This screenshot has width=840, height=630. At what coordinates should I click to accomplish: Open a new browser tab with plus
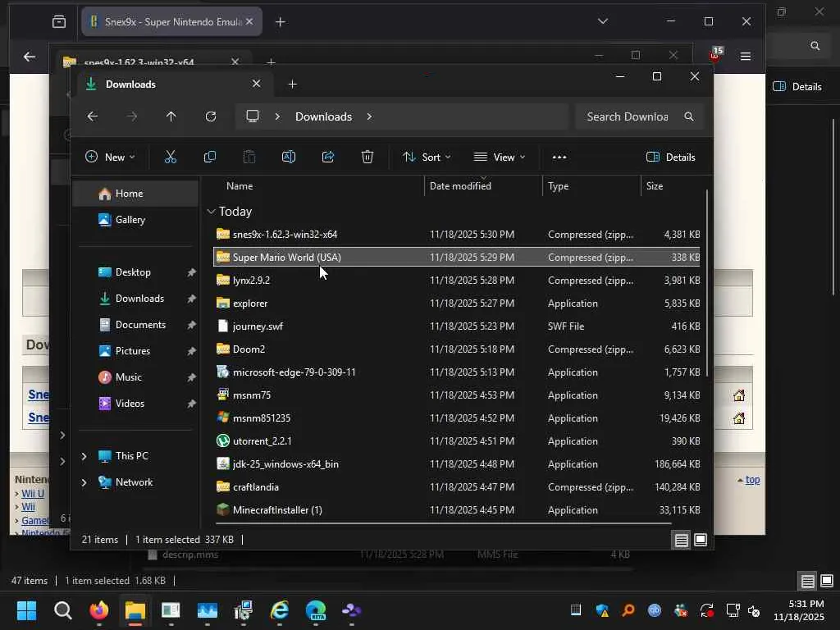pyautogui.click(x=281, y=21)
